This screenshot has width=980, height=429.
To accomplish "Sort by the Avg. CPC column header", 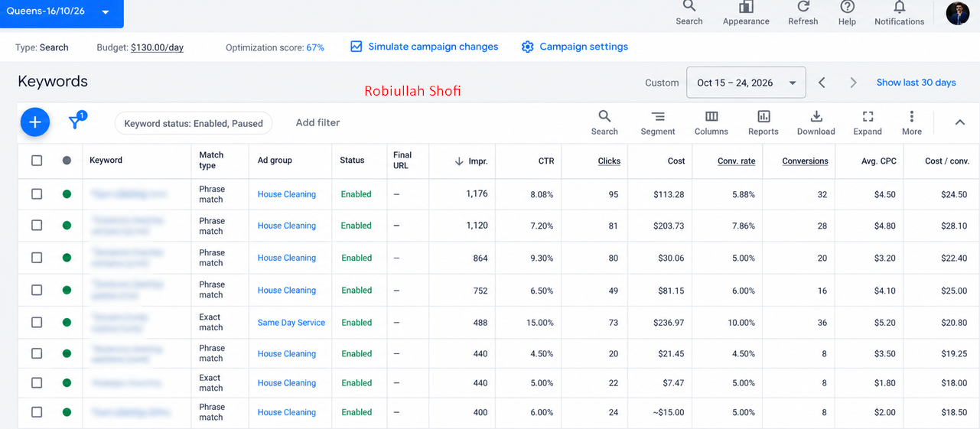I will (x=878, y=161).
